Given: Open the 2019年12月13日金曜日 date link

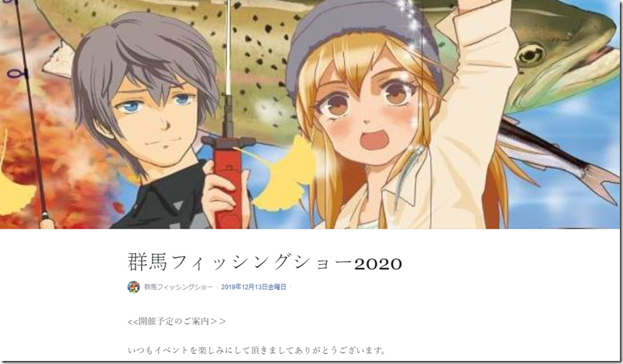Looking at the screenshot, I should [253, 287].
